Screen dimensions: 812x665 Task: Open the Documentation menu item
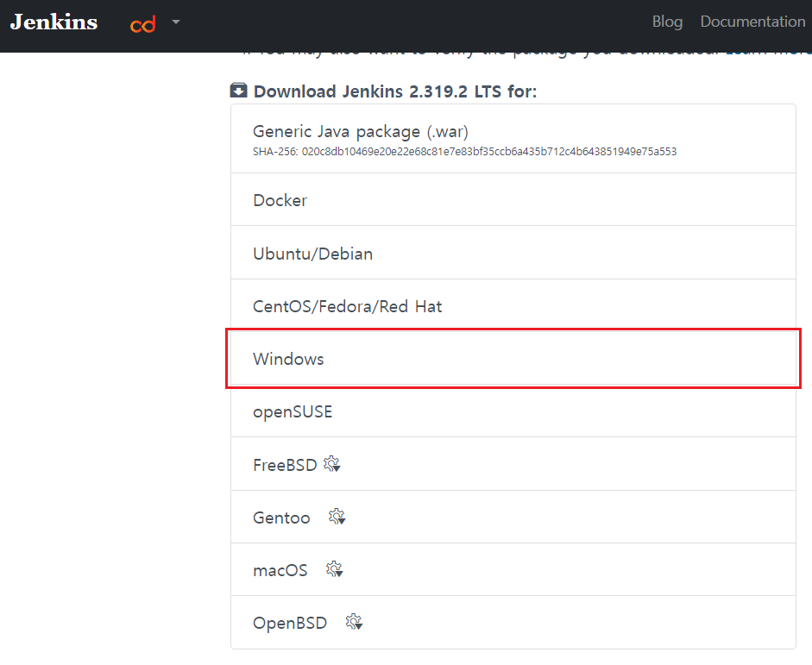(x=752, y=22)
